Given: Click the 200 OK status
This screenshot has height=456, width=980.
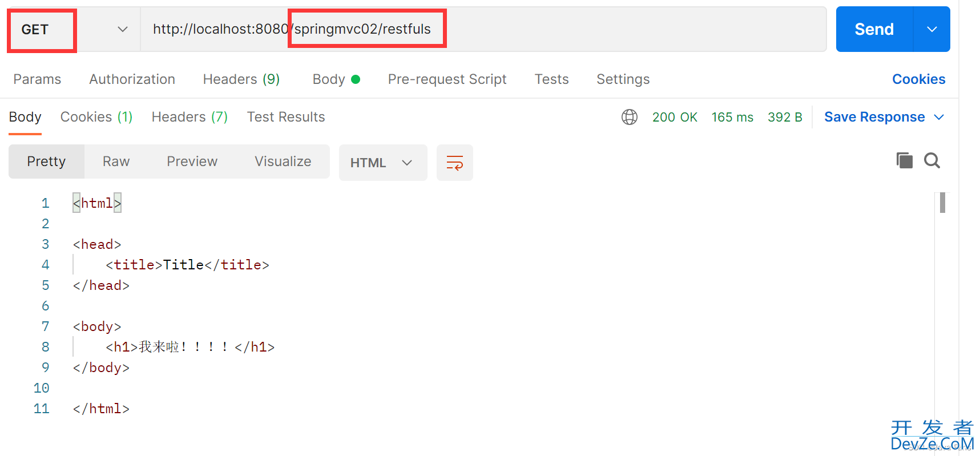Looking at the screenshot, I should pyautogui.click(x=675, y=117).
